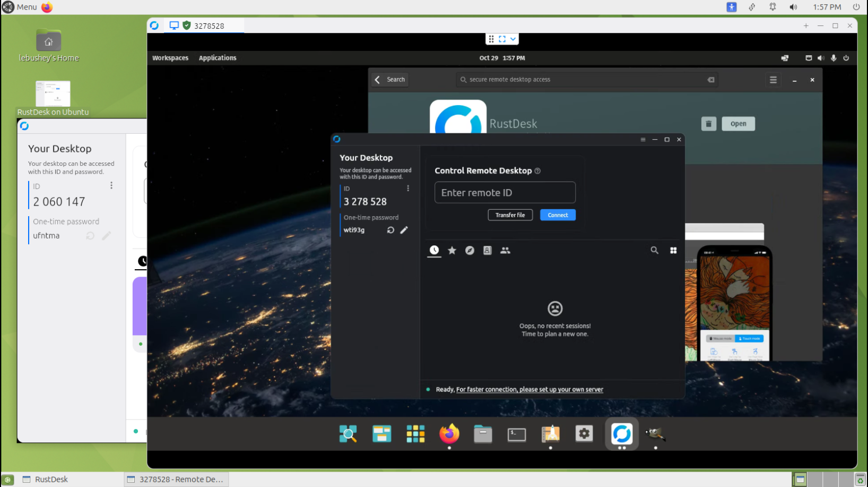Click the host speaker volume tray icon
The height and width of the screenshot is (487, 868).
coord(793,7)
